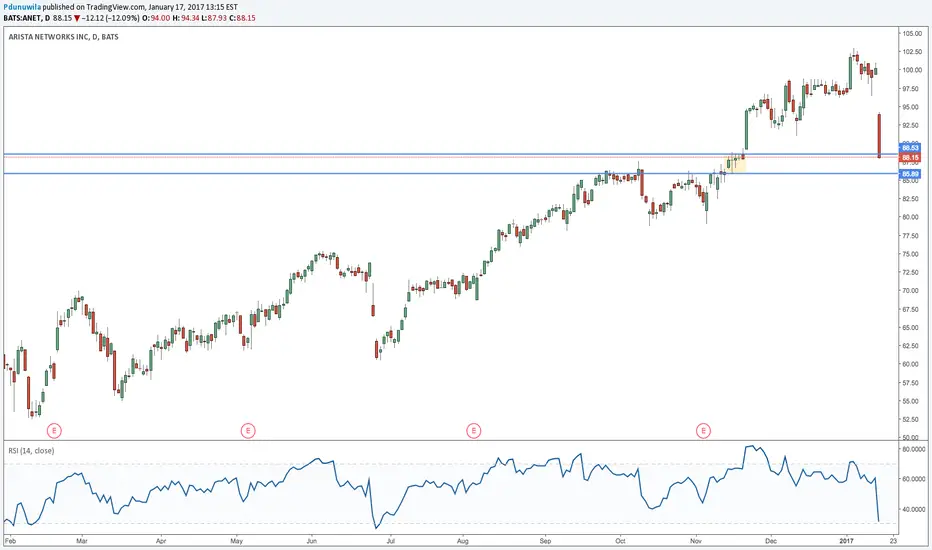Click the February earnings E marker
Screen dimensions: 932x550
pyautogui.click(x=53, y=430)
